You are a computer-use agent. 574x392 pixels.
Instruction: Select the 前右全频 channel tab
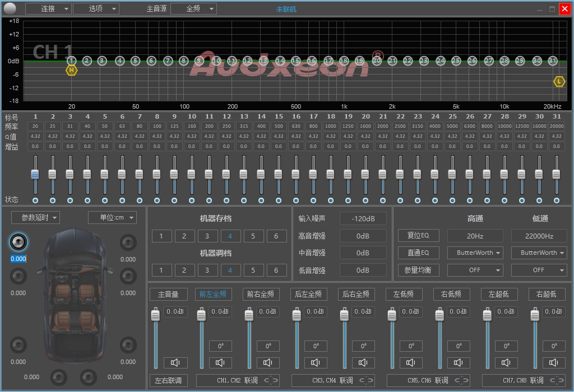261,294
